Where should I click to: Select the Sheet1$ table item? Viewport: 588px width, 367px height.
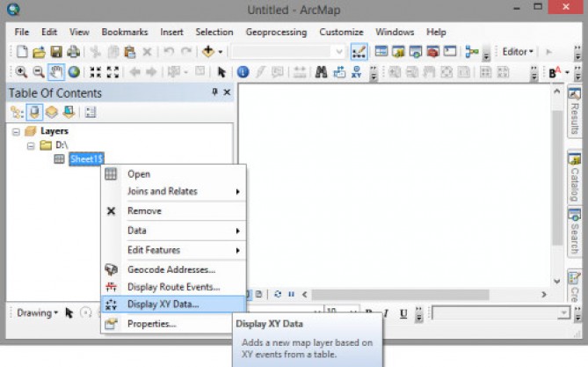coord(86,159)
